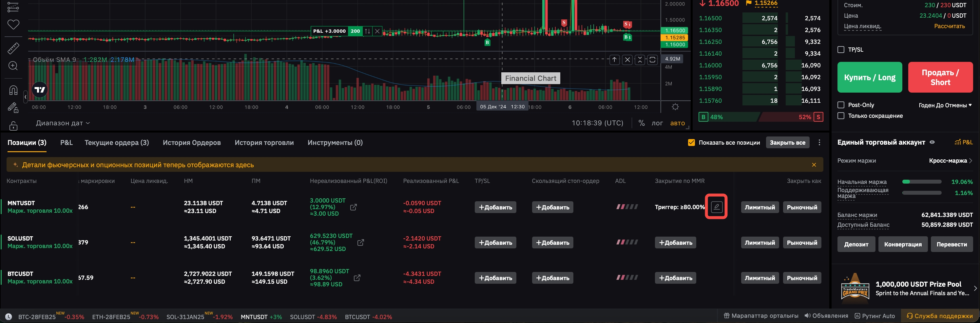Open share icon for SOLUSDT unrealized P&L

pos(360,242)
